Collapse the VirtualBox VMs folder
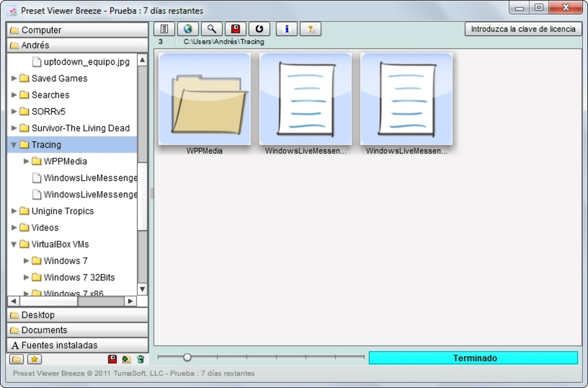 (x=14, y=244)
